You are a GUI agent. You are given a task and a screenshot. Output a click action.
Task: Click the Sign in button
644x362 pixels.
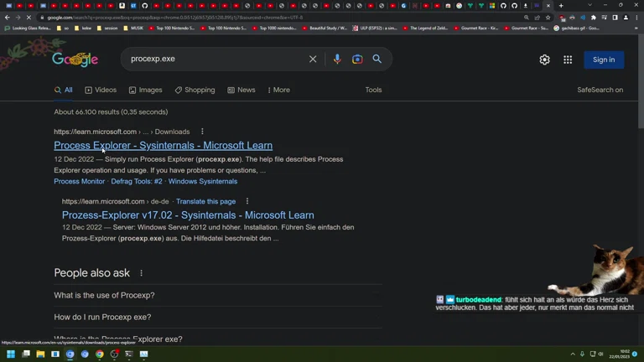(x=604, y=59)
